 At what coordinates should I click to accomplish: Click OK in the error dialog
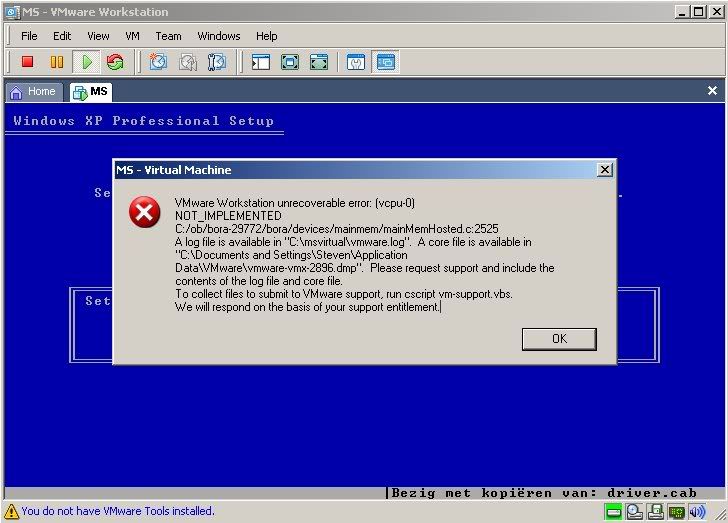pyautogui.click(x=559, y=339)
